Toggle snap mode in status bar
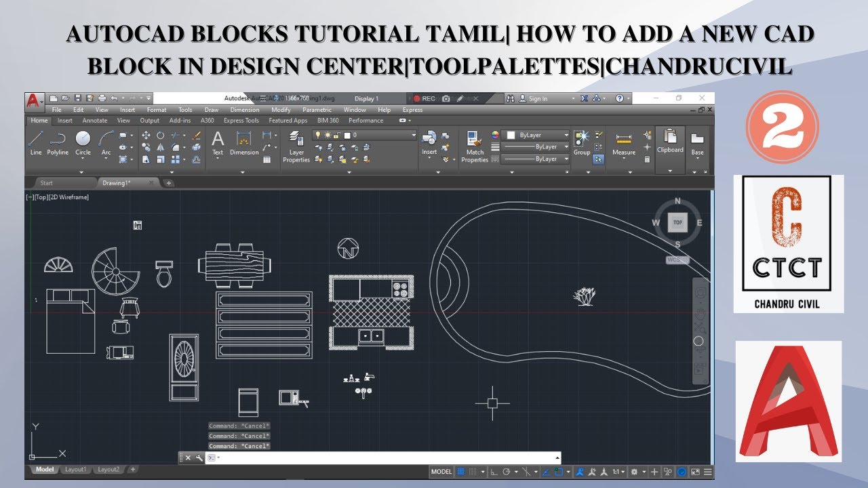The height and width of the screenshot is (488, 868). (x=473, y=471)
